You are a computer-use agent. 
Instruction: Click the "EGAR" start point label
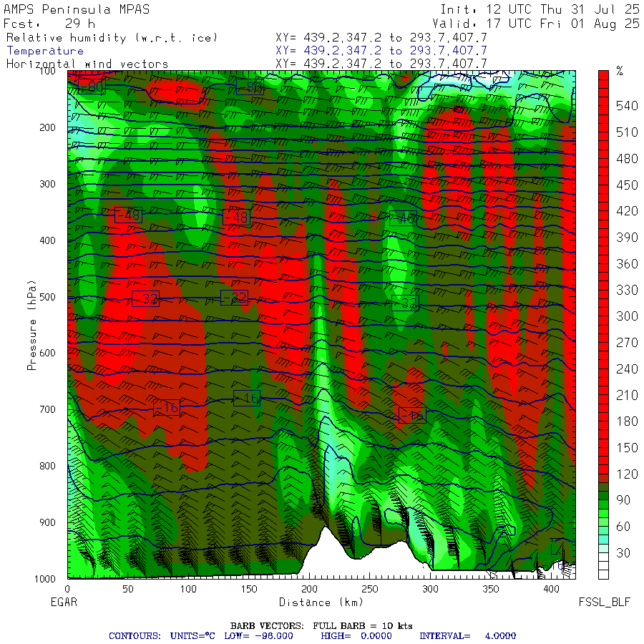click(x=64, y=602)
